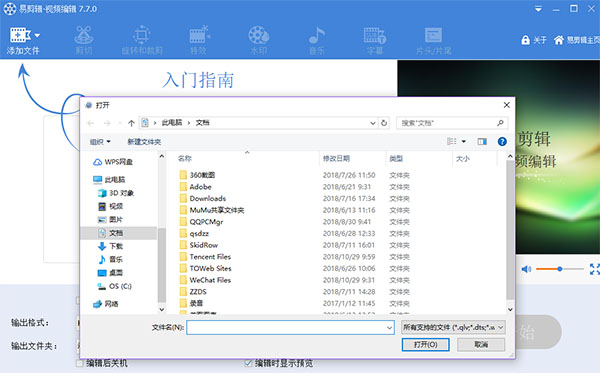Adjust the preview volume slider

point(559,269)
